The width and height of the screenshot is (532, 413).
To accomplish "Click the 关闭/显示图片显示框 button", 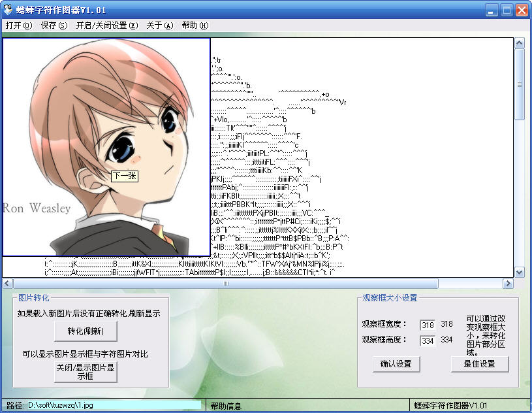I will point(86,372).
